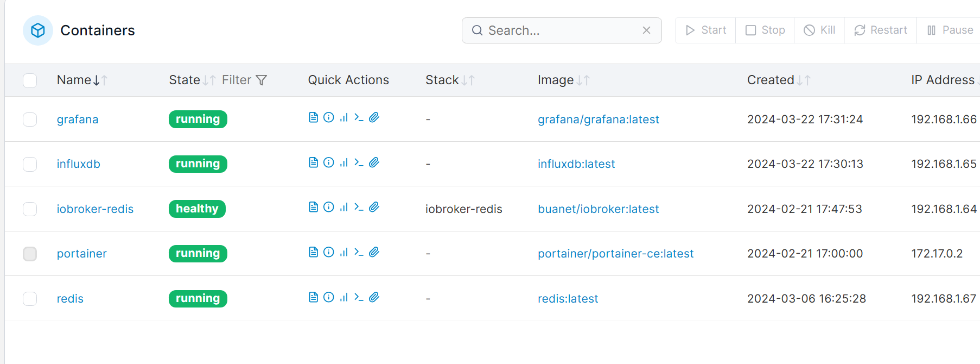Click the Stop button
Image resolution: width=980 pixels, height=364 pixels.
765,30
